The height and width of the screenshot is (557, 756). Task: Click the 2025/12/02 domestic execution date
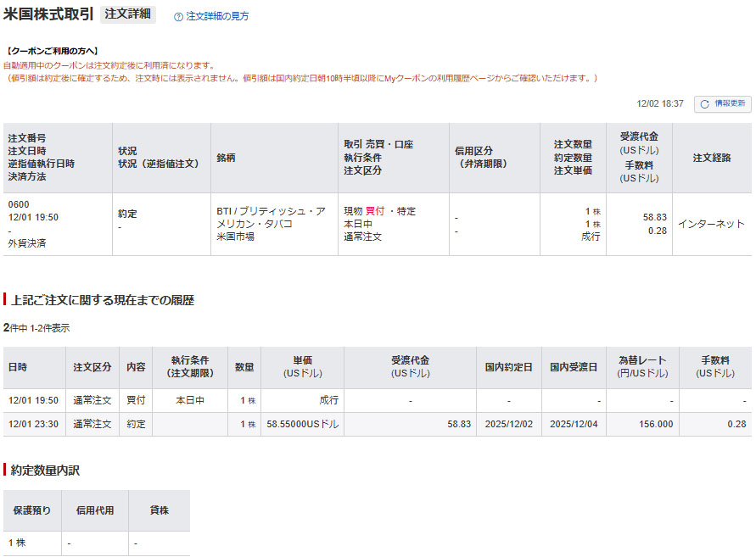pos(508,424)
